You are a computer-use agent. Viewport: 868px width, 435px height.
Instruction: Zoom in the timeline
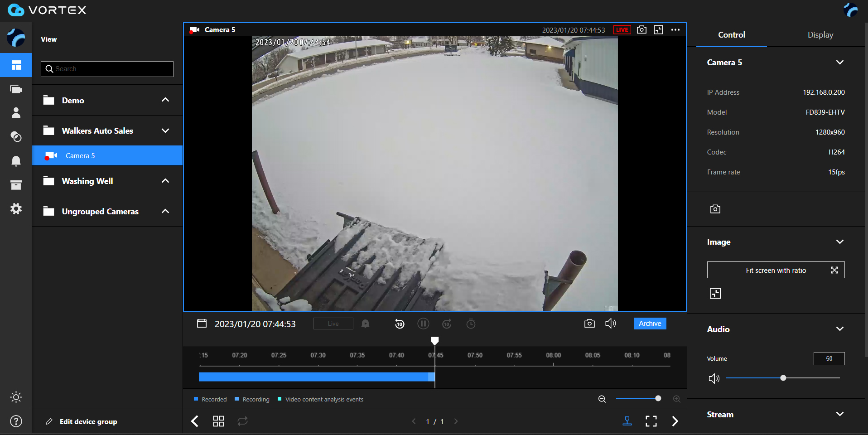click(x=677, y=399)
